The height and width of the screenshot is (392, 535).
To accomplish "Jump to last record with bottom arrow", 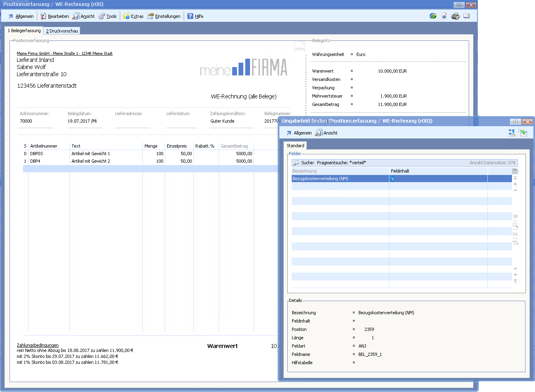I will (515, 281).
